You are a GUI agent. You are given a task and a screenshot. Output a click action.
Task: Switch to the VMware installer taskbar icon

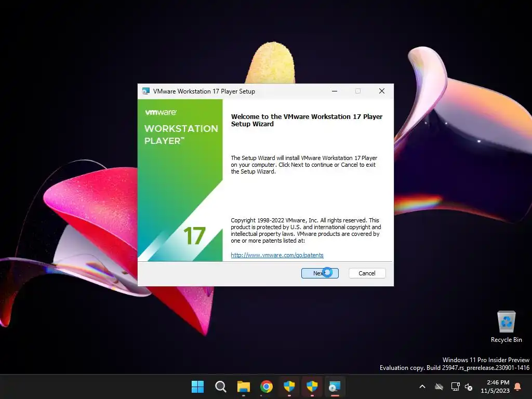click(x=335, y=387)
